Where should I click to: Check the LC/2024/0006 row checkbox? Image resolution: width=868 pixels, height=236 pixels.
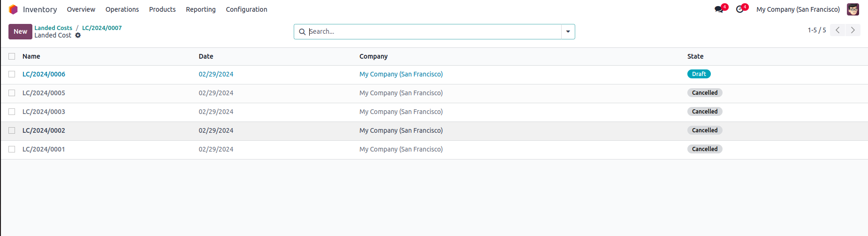(12, 74)
